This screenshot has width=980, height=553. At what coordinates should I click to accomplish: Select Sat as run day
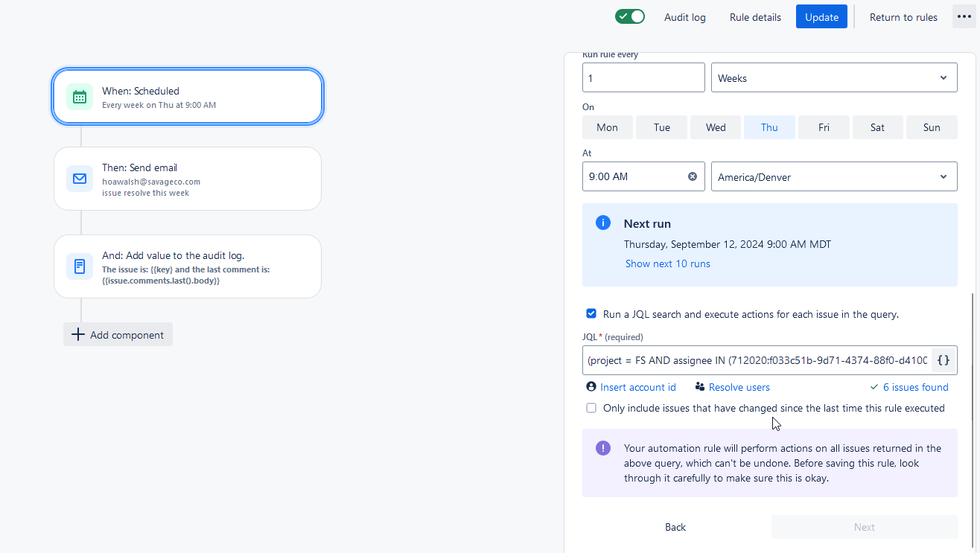click(878, 127)
